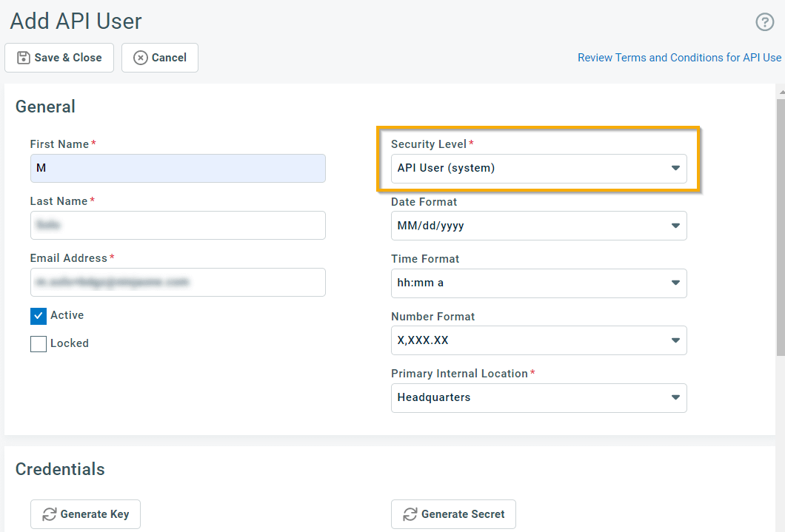Screen dimensions: 785x532
Task: Open the Security Level dropdown
Action: [x=538, y=168]
